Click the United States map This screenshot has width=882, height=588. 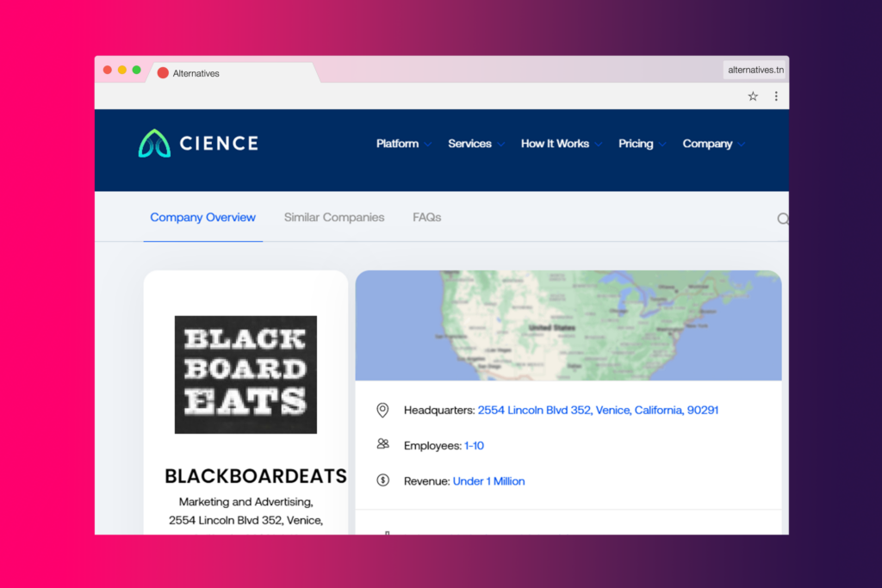tap(568, 325)
